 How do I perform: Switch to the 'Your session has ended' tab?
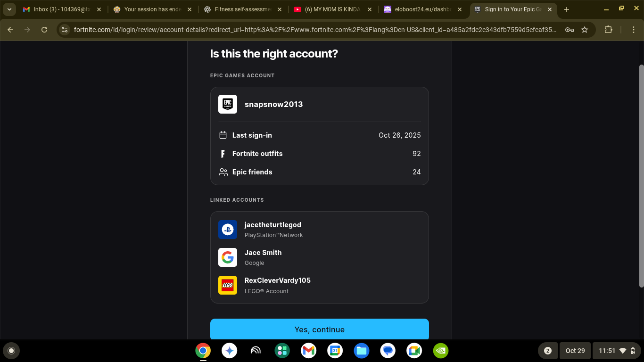tap(152, 9)
